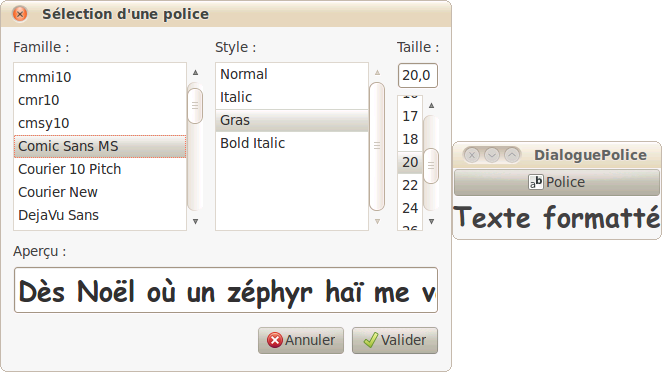Click the Famille list scrollbar thumb
Screen dimensions: 662x372
click(195, 106)
